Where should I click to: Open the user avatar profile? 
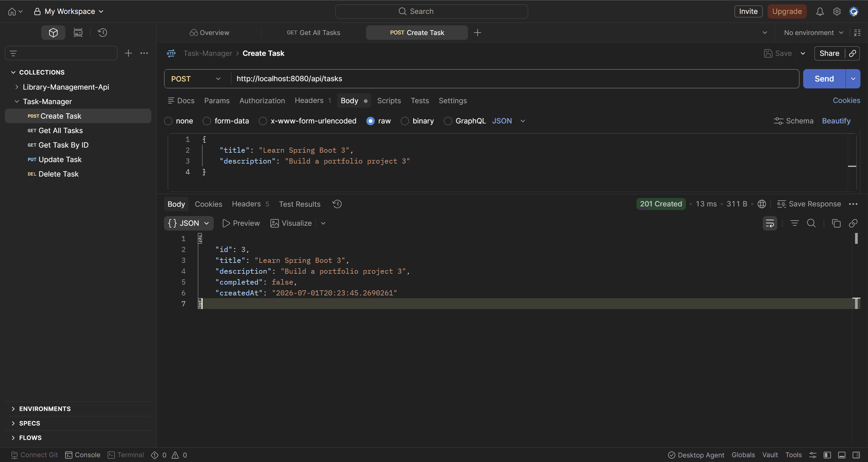[854, 11]
